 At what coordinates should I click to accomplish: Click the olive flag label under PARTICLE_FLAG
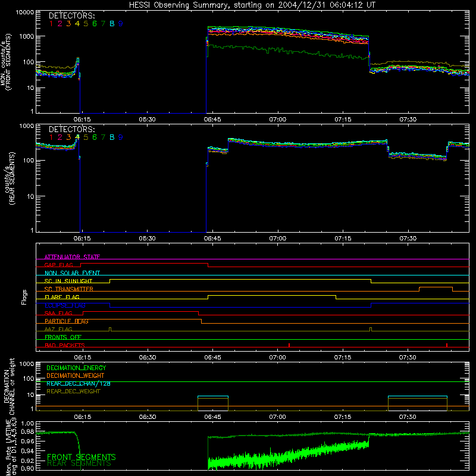(58, 329)
